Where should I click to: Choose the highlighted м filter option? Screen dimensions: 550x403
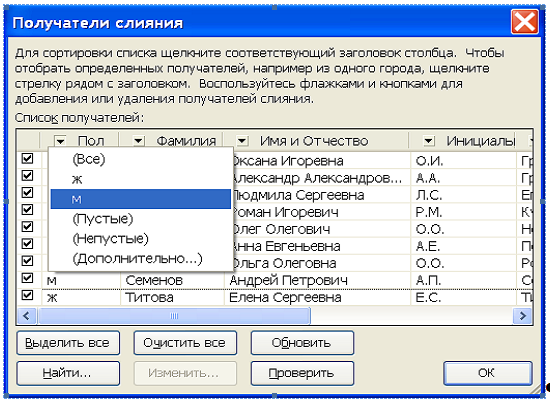pos(140,199)
